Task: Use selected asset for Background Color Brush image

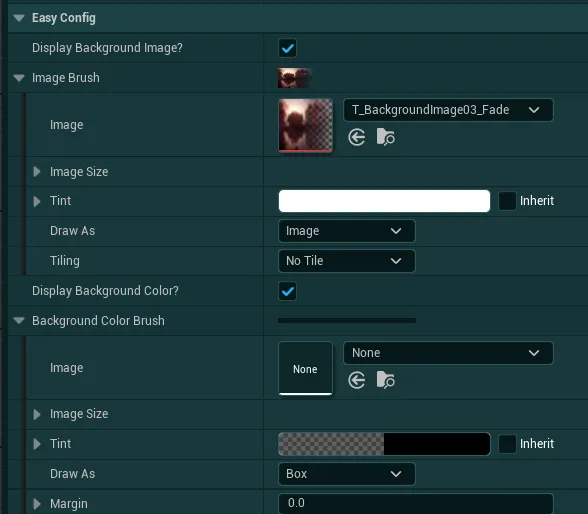Action: (x=356, y=380)
